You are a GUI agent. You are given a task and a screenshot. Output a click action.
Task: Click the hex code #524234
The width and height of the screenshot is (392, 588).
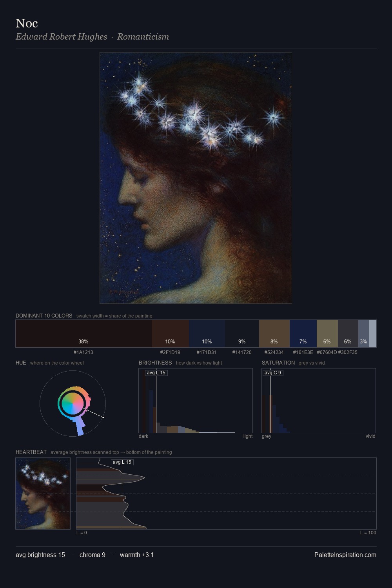click(274, 352)
